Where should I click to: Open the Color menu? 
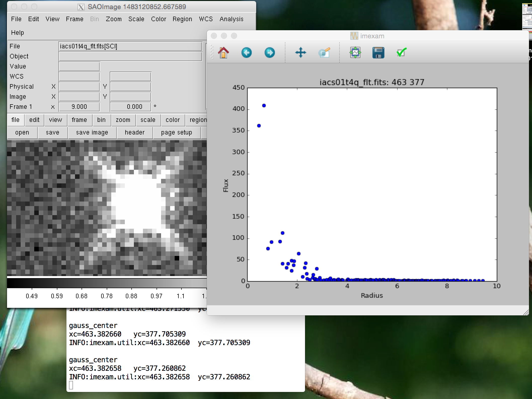click(x=159, y=19)
